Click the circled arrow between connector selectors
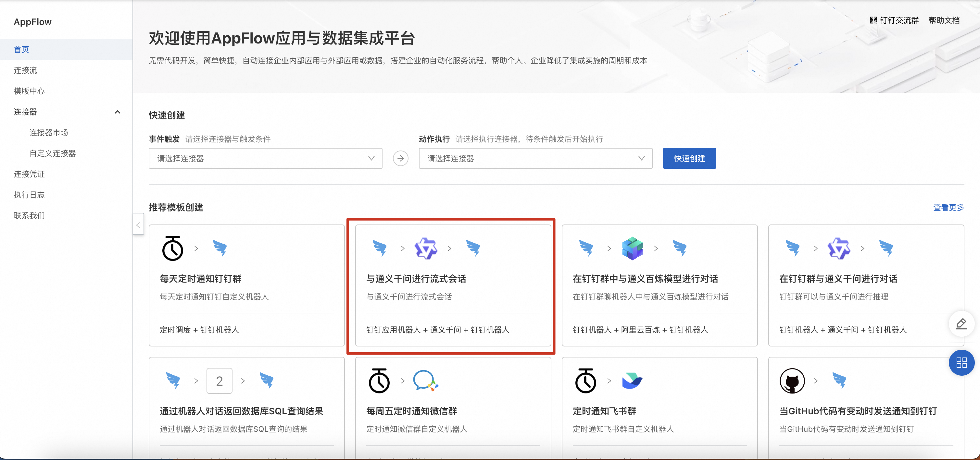980x460 pixels. pos(401,158)
